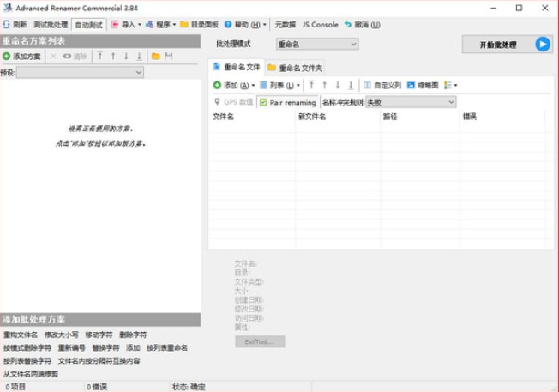Open the 添加 (A) add files dropdown
The height and width of the screenshot is (392, 559).
pyautogui.click(x=234, y=85)
